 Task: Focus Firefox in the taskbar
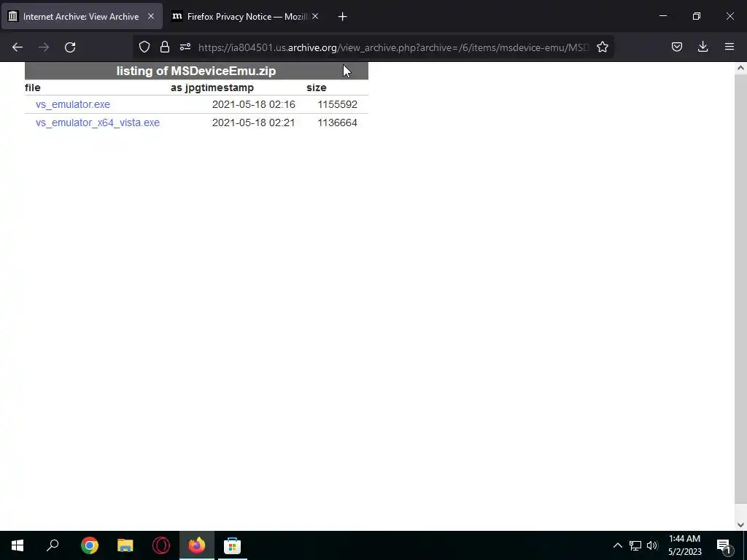tap(197, 545)
